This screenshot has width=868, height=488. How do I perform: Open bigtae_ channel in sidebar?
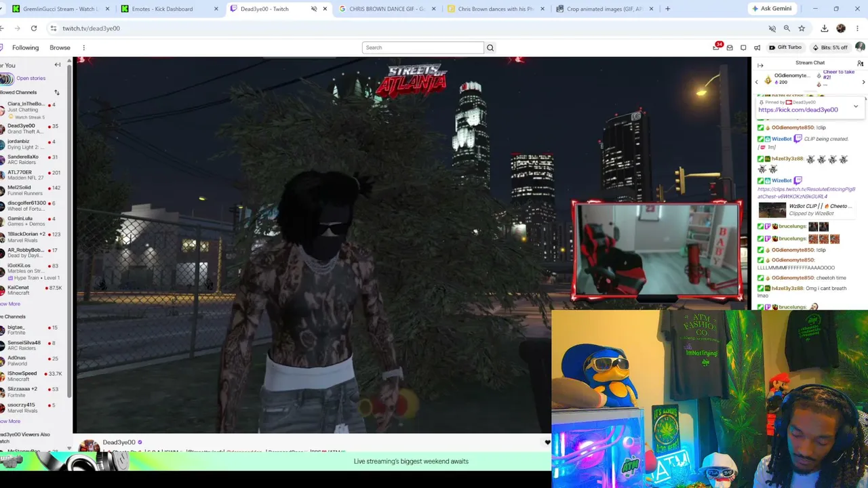click(30, 330)
